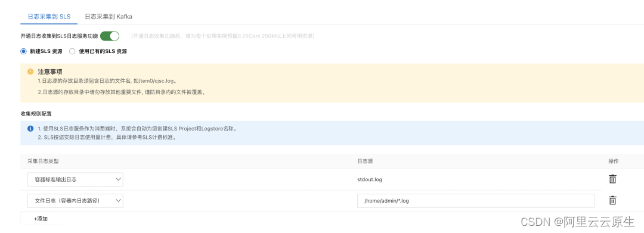Click the +添加 button
The image size is (644, 233).
(x=41, y=219)
